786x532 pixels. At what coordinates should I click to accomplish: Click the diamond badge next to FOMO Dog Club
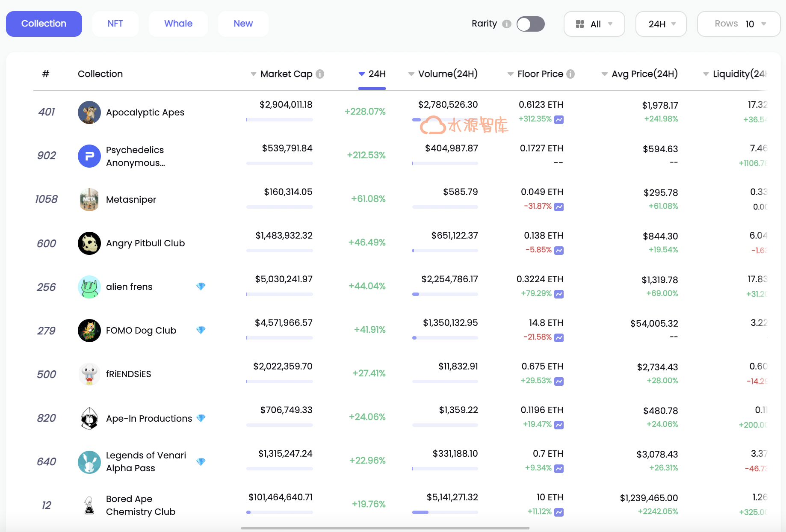(201, 330)
